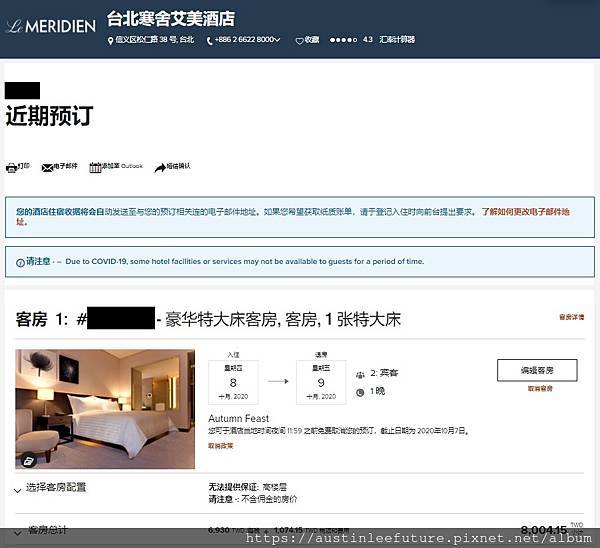
Task: Open the room photo thumbnail
Action: coord(105,409)
